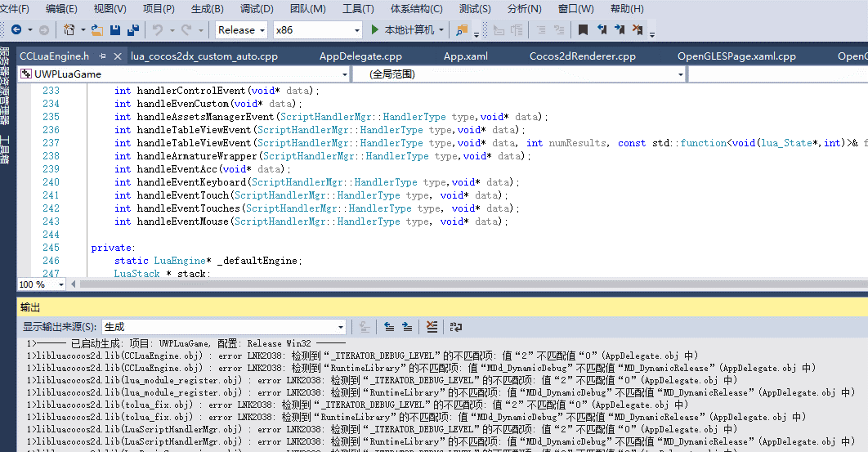This screenshot has width=868, height=452.
Task: Click the Navigate Backward arrow icon
Action: pos(16,30)
